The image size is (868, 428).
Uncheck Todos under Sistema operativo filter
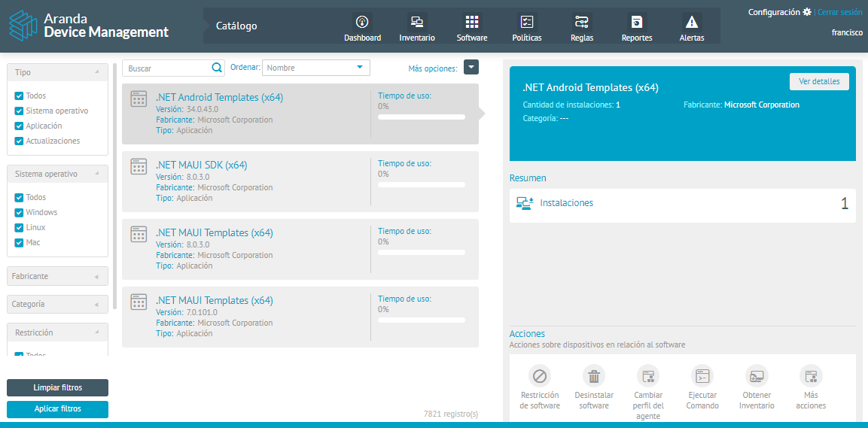[x=19, y=197]
